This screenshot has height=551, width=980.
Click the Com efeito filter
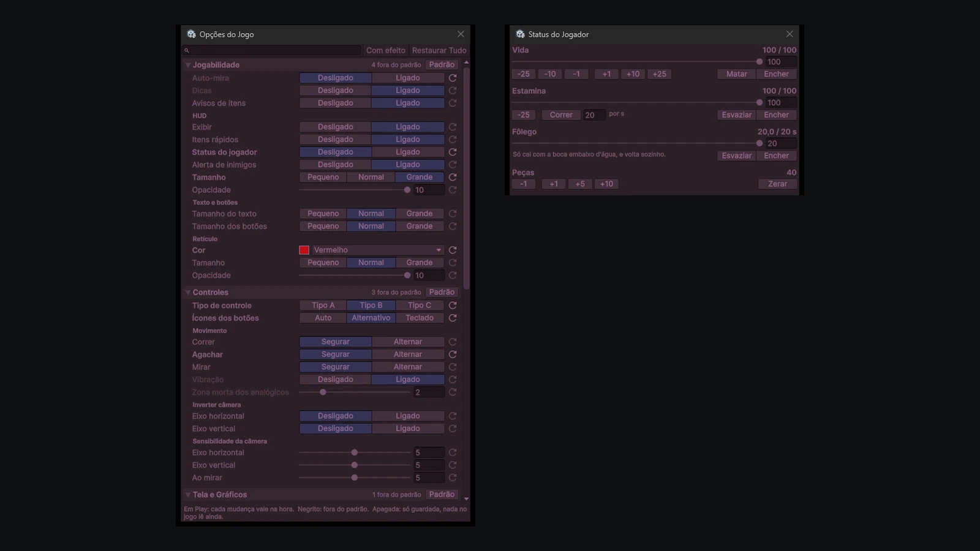click(x=386, y=50)
